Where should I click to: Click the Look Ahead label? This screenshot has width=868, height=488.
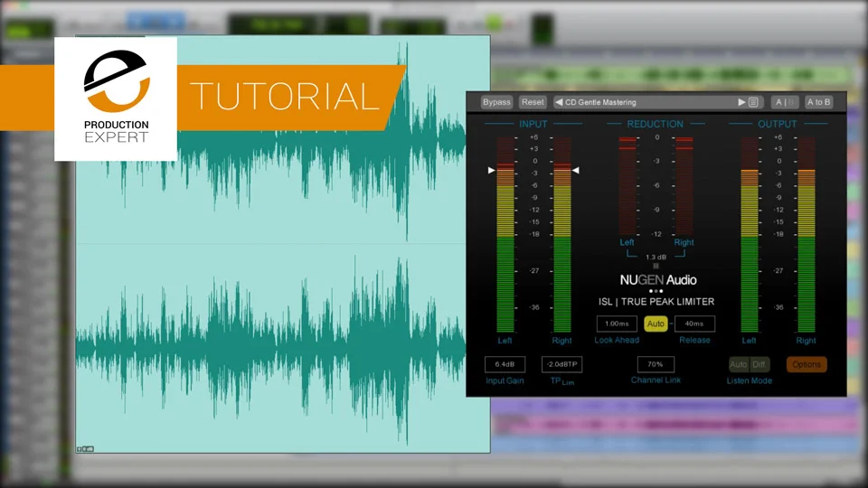617,340
